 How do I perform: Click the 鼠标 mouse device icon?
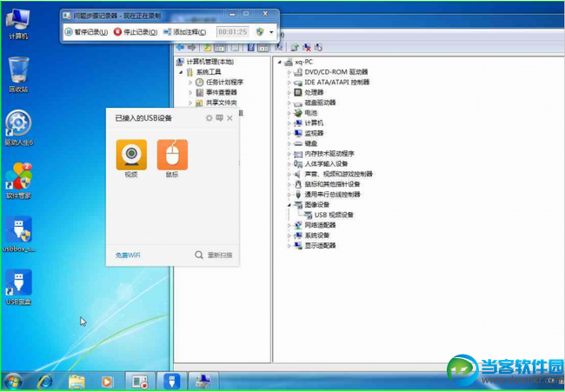click(172, 155)
